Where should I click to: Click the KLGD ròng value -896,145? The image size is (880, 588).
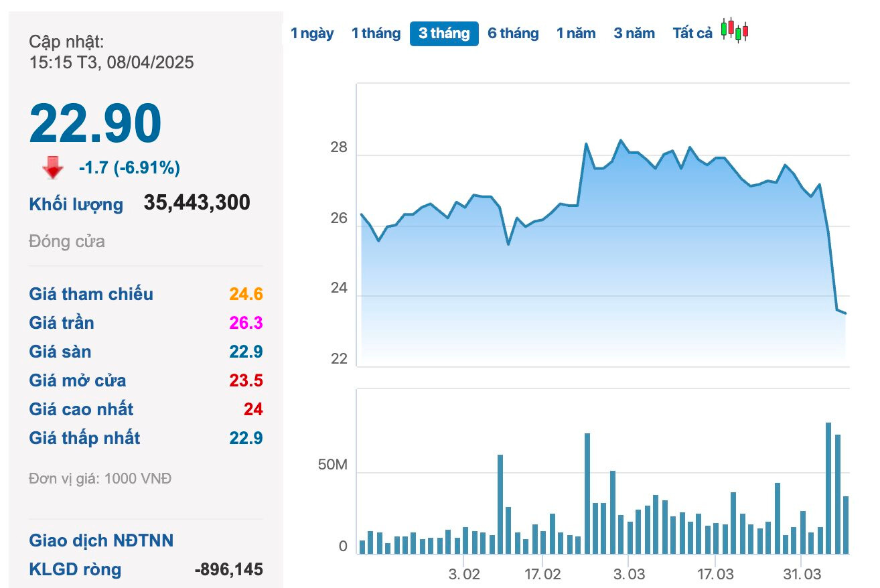click(x=228, y=569)
